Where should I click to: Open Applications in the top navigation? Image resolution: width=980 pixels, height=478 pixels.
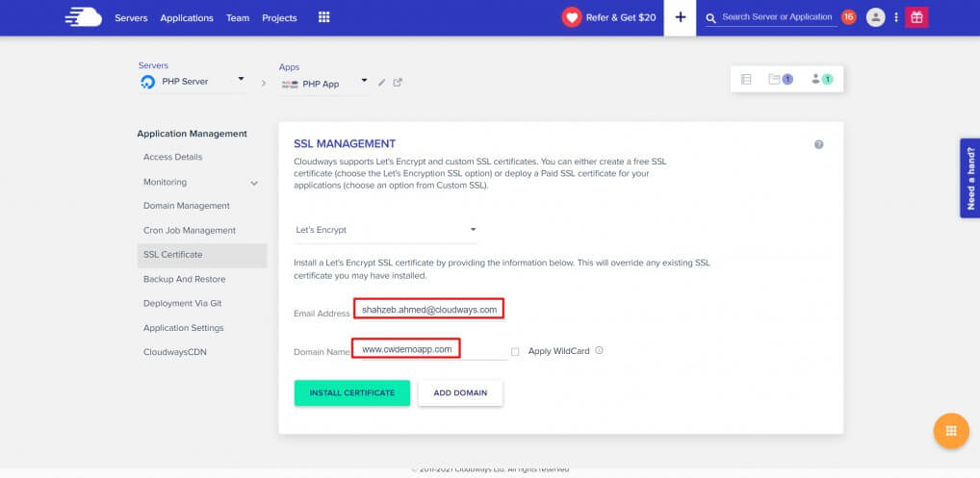click(187, 18)
